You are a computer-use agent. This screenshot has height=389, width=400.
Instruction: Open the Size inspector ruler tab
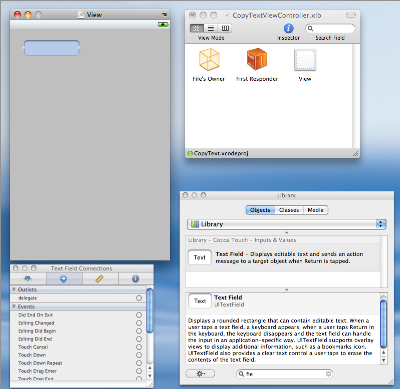[100, 279]
